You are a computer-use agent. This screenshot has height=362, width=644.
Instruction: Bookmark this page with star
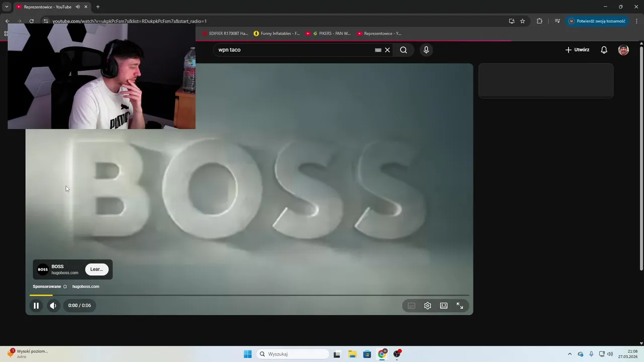coord(523,21)
